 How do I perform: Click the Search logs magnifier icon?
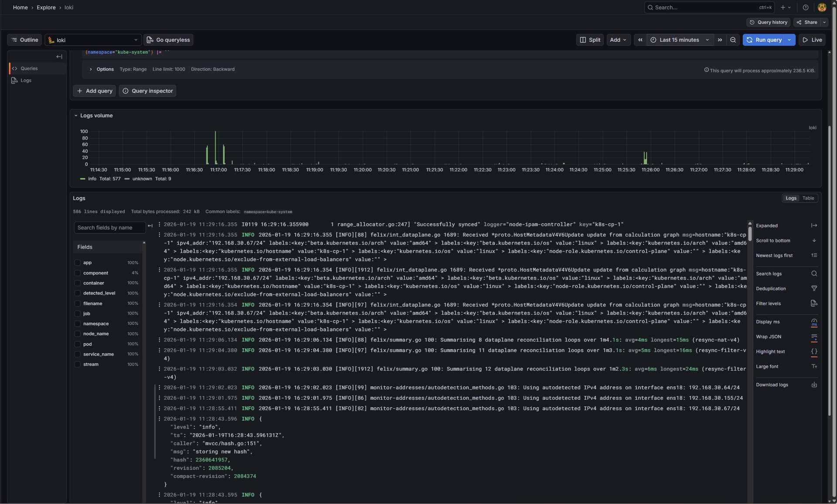coord(814,273)
